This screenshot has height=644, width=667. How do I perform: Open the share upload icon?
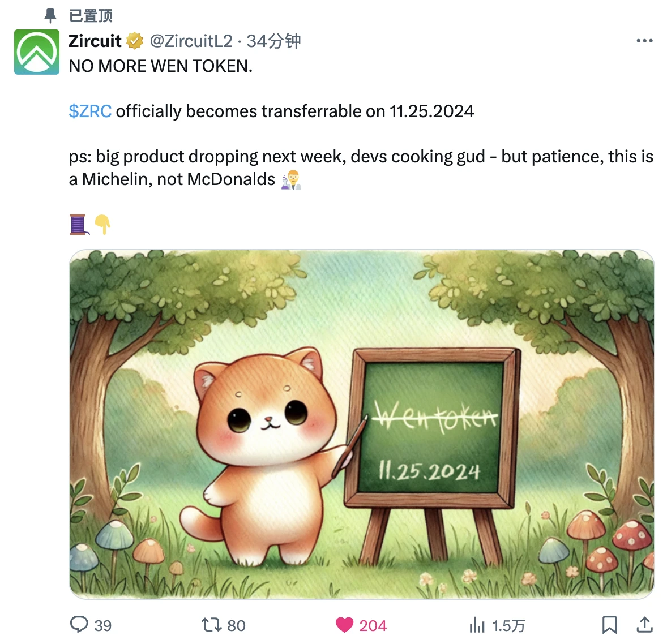coord(644,625)
